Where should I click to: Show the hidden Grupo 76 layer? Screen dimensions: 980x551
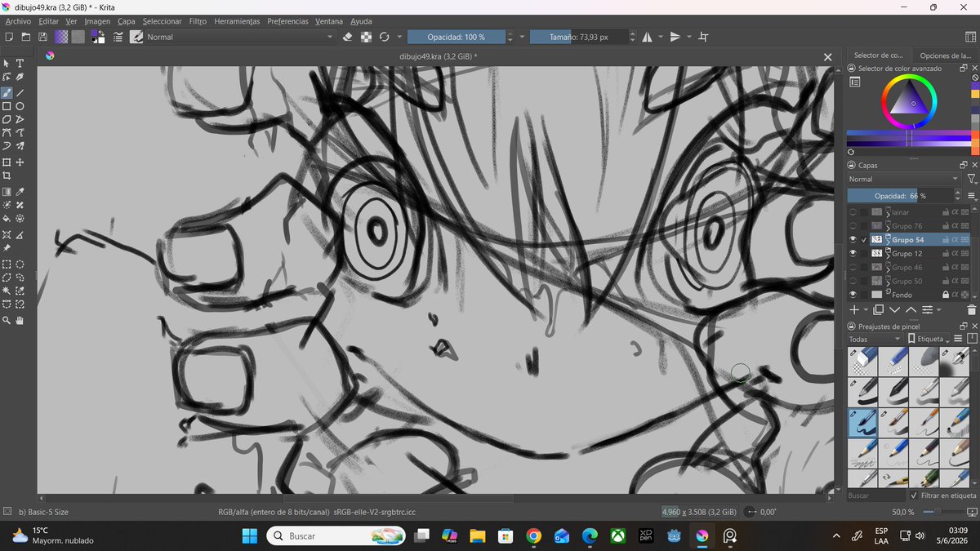853,225
